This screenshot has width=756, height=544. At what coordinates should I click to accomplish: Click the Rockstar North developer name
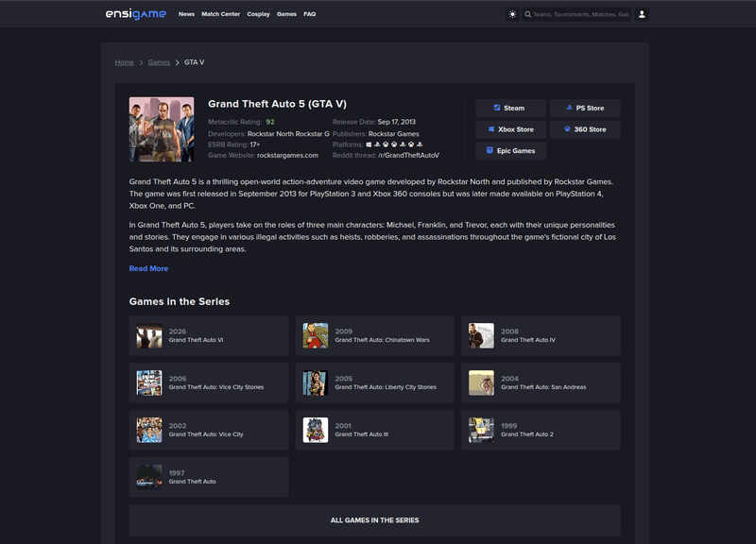pyautogui.click(x=270, y=134)
